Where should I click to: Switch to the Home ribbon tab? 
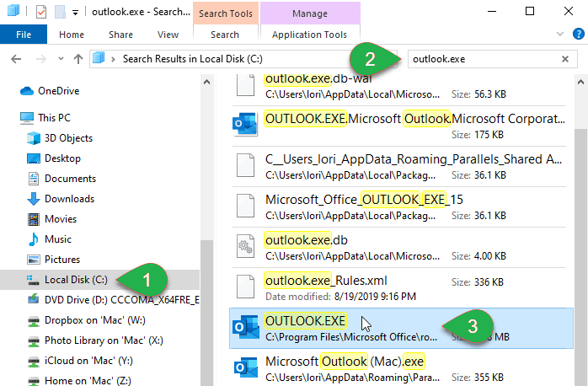pyautogui.click(x=72, y=35)
